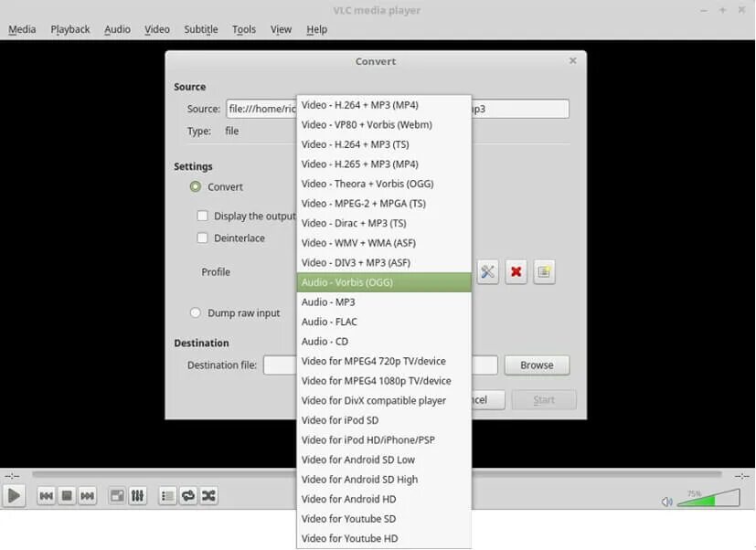Choose Video - MPEG-2 + MPGA (TS) profile
The height and width of the screenshot is (550, 756).
click(384, 204)
